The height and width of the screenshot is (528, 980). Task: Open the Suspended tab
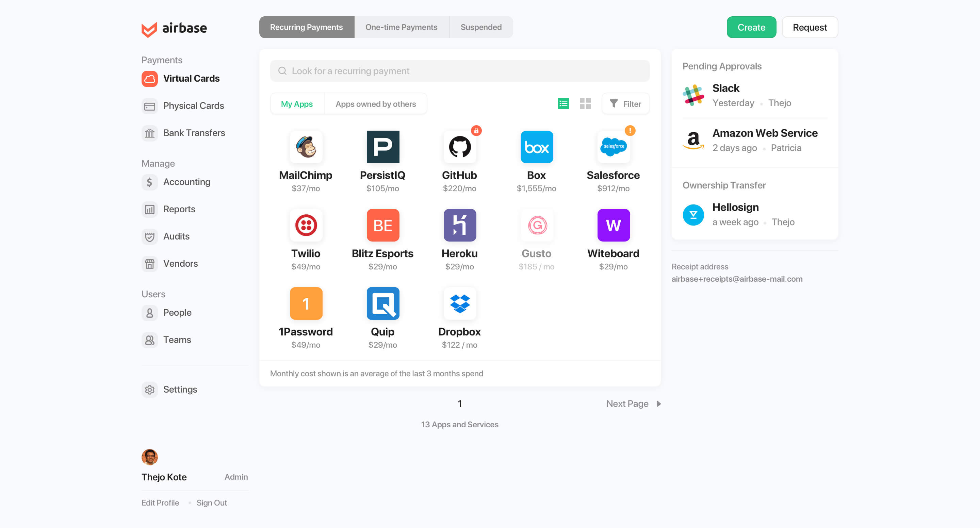tap(481, 28)
